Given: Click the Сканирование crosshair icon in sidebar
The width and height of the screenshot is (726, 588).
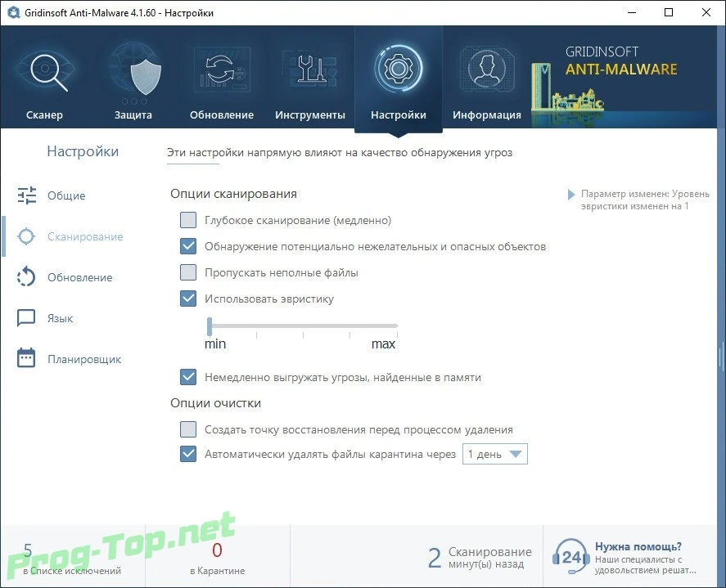Looking at the screenshot, I should click(x=26, y=236).
